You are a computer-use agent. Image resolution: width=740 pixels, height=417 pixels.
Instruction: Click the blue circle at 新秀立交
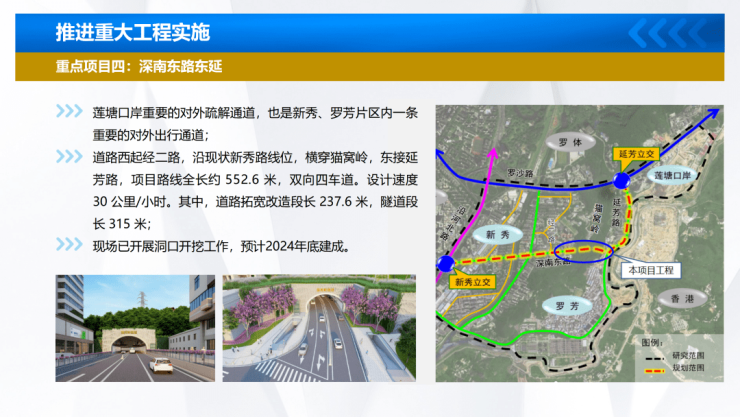point(446,264)
